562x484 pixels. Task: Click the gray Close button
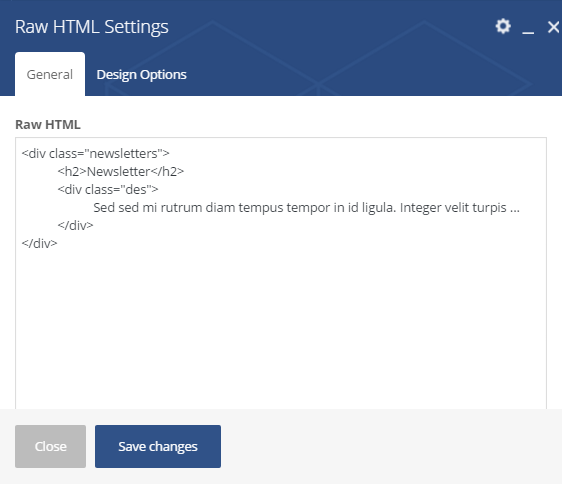(51, 446)
